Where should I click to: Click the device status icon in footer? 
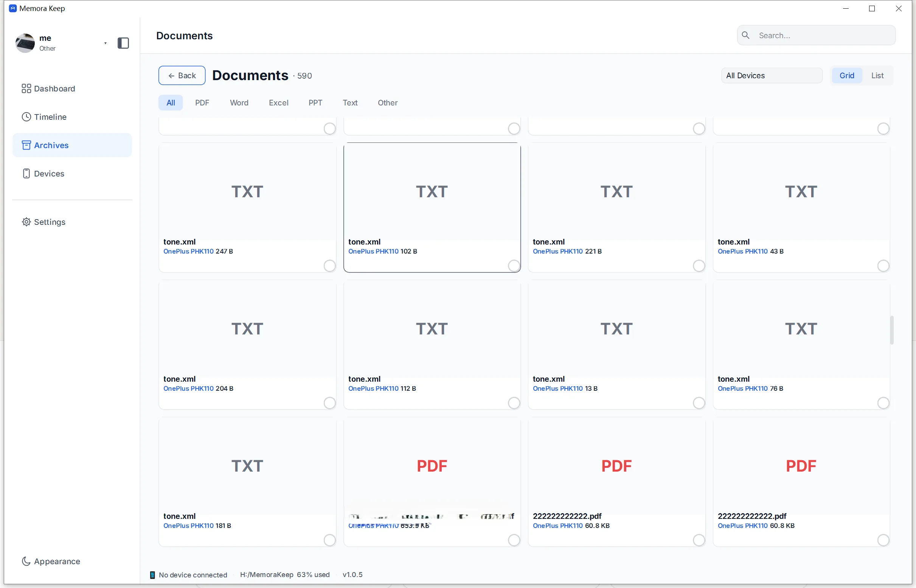(152, 575)
